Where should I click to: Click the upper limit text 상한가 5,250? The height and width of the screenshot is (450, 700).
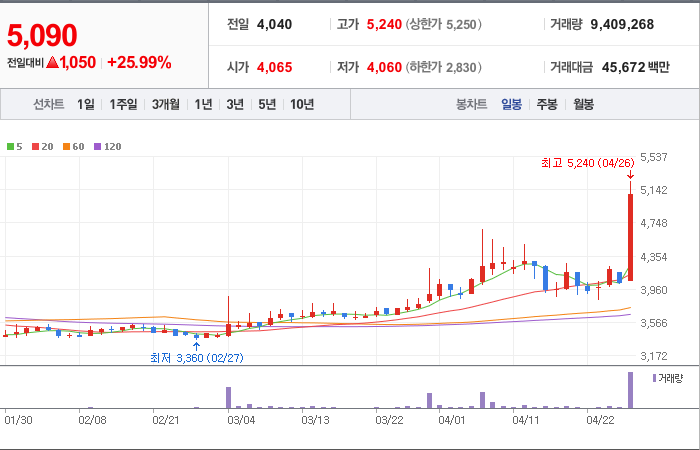(444, 24)
